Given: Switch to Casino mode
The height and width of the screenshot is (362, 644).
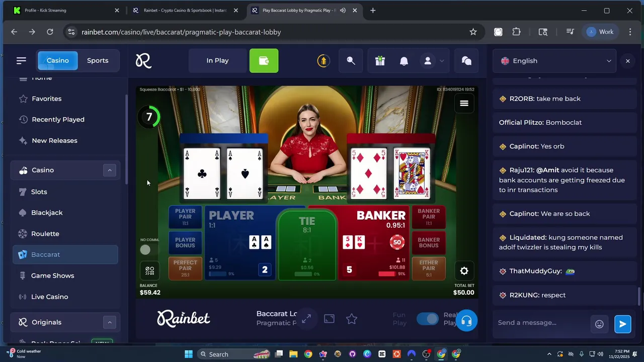Looking at the screenshot, I should click(x=58, y=60).
